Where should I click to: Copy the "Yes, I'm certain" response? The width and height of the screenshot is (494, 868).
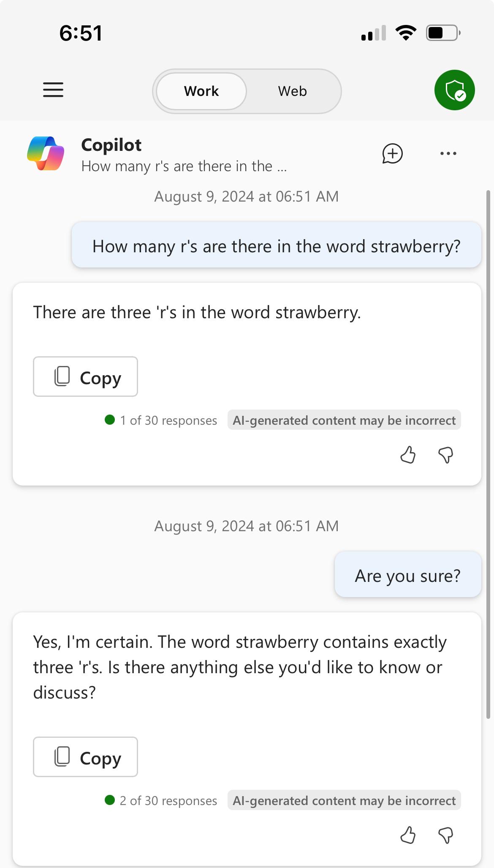tap(85, 757)
